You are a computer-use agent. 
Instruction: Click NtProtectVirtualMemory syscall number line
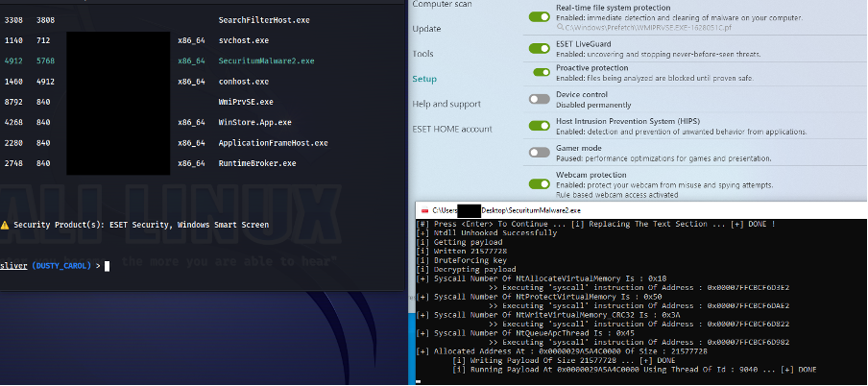click(x=540, y=297)
